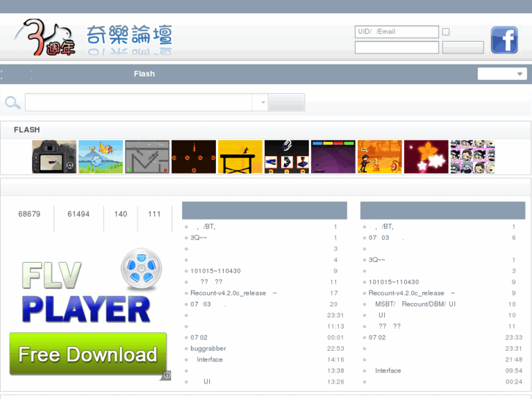Open the yellow stickman scaffold game thumbnail

coord(240,157)
